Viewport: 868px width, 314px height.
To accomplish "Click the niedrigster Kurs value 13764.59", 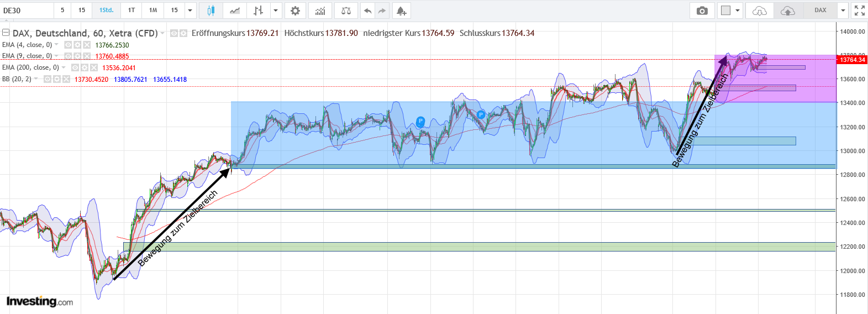I will pyautogui.click(x=438, y=33).
